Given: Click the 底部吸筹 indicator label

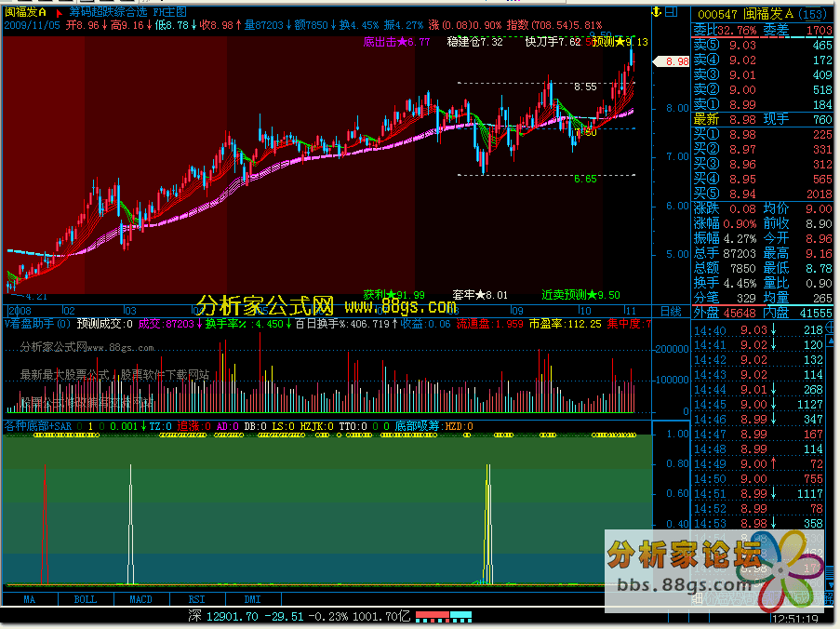Looking at the screenshot, I should 417,426.
